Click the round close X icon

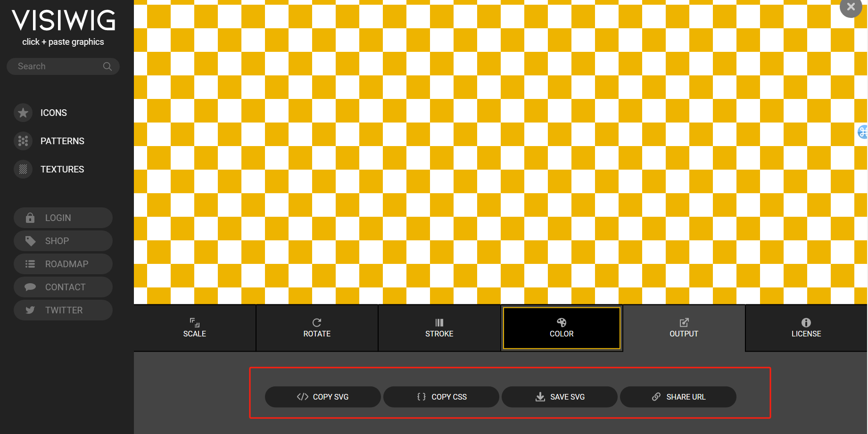click(x=851, y=7)
